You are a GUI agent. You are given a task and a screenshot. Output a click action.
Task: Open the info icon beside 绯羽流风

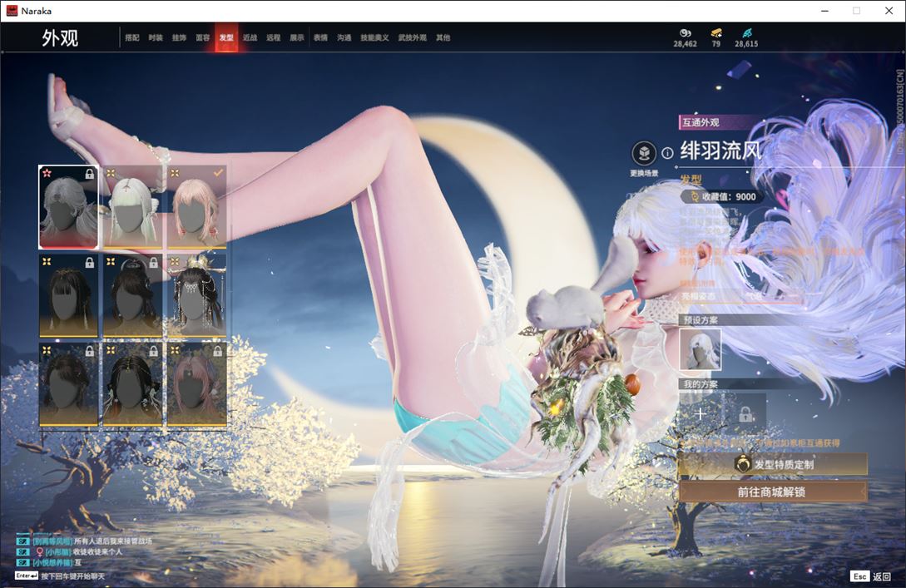pyautogui.click(x=667, y=153)
